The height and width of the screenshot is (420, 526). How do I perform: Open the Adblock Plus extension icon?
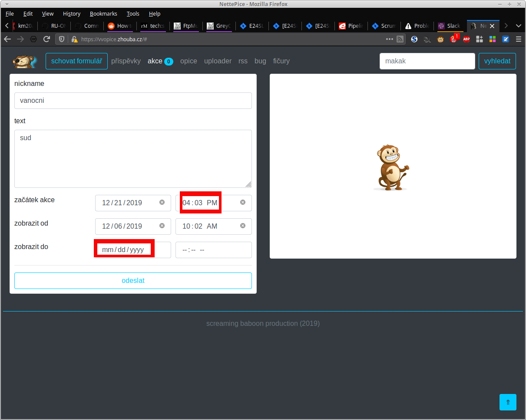click(x=466, y=39)
